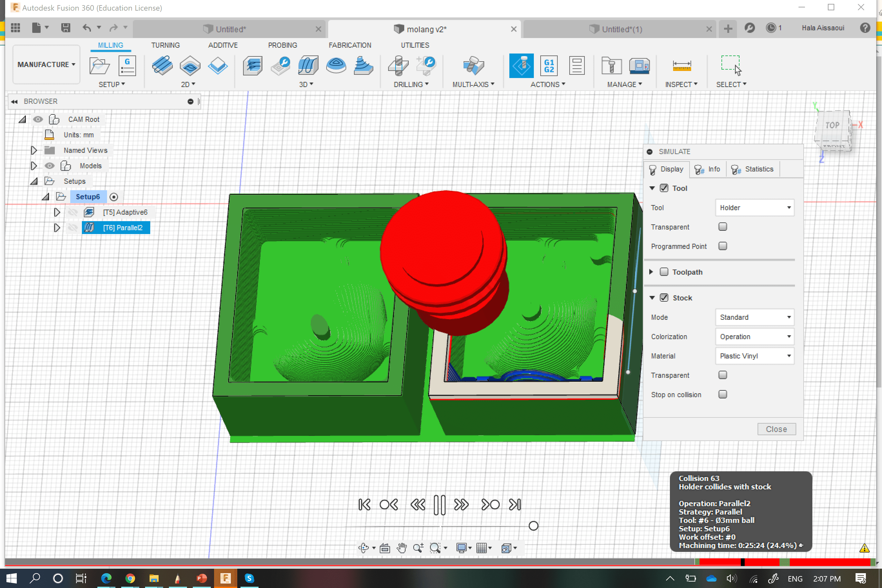The height and width of the screenshot is (588, 882).
Task: Close the Simulate panel
Action: click(x=776, y=429)
